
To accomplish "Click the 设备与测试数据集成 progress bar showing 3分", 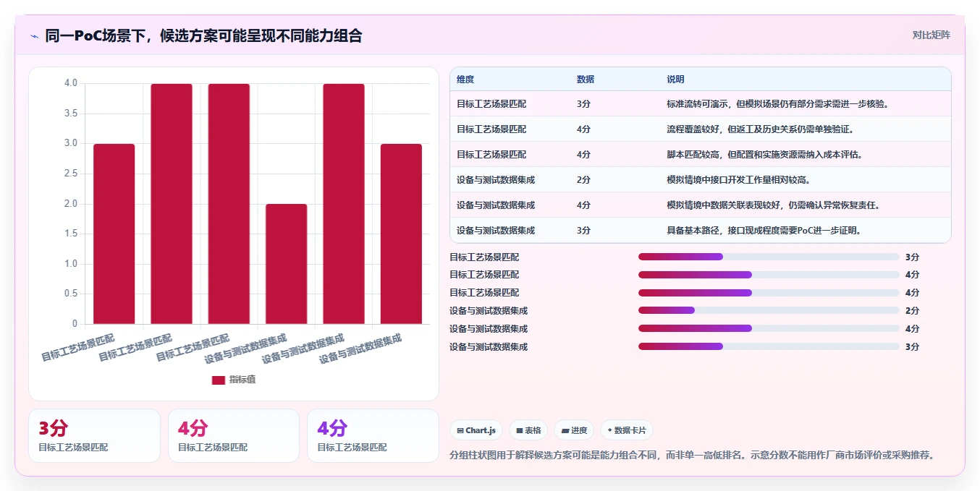I will [769, 347].
